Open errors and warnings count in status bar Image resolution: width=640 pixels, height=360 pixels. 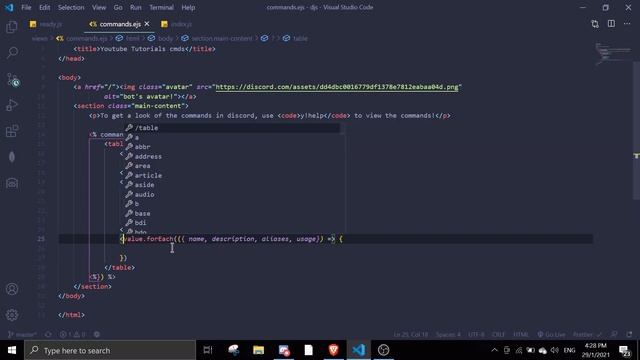(x=73, y=334)
